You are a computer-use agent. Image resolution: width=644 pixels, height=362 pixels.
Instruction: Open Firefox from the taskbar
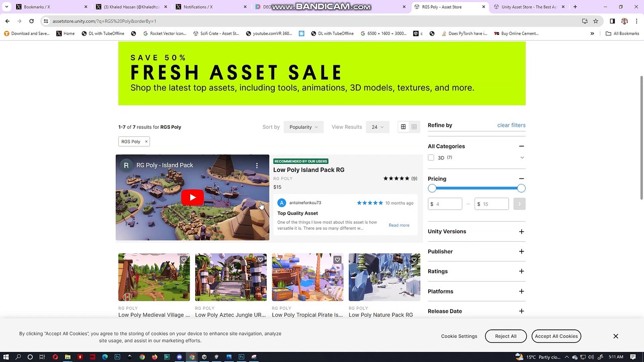154,357
